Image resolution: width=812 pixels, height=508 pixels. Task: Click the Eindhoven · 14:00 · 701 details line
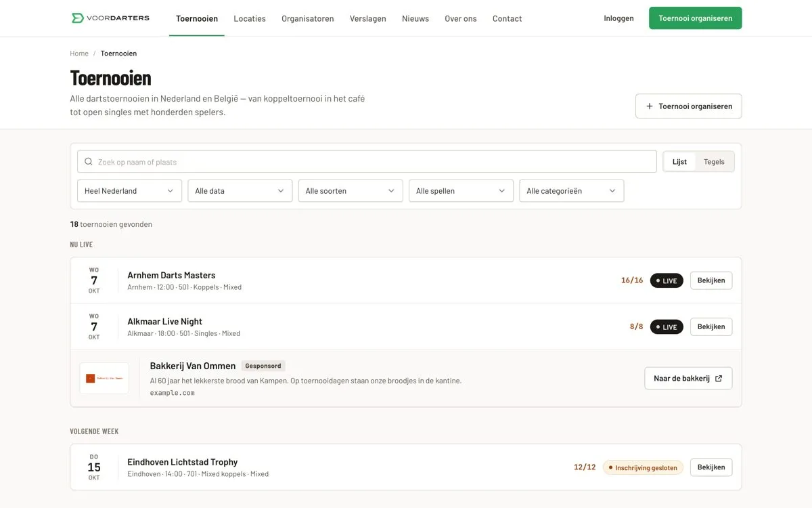[198, 474]
